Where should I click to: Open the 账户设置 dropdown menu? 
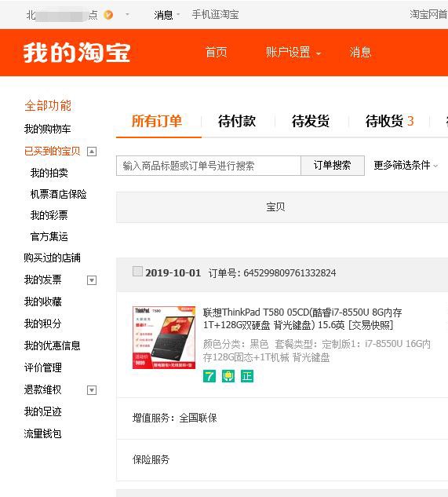tap(293, 53)
